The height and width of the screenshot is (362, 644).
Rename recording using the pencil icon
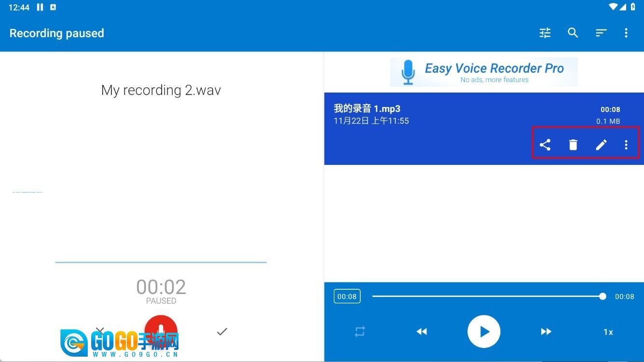tap(601, 145)
